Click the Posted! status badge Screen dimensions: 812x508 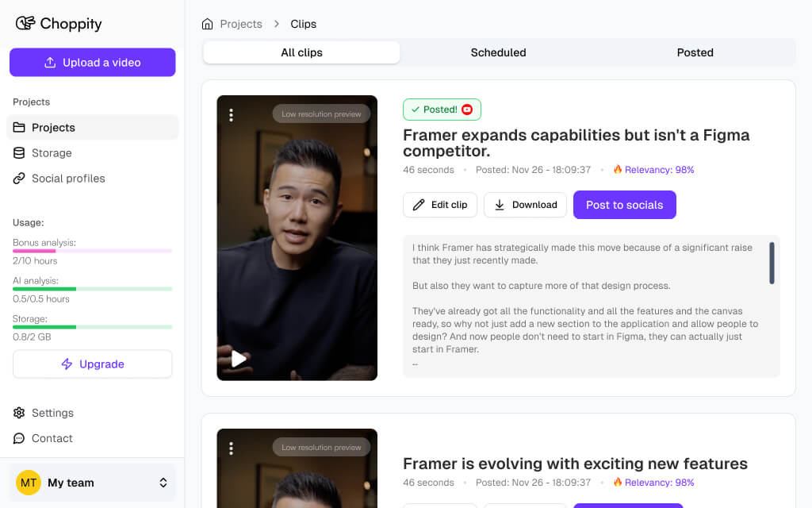pyautogui.click(x=442, y=110)
